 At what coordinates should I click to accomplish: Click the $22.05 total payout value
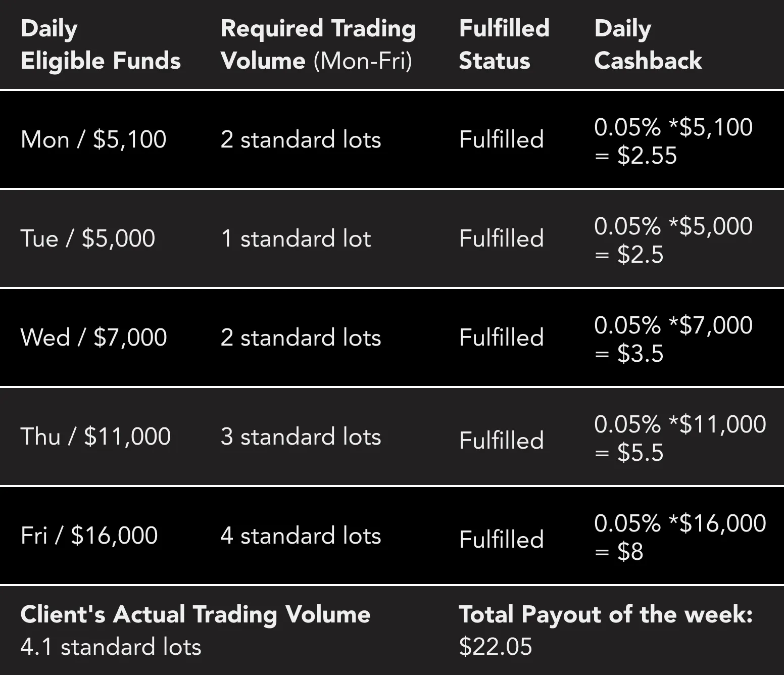pyautogui.click(x=496, y=647)
